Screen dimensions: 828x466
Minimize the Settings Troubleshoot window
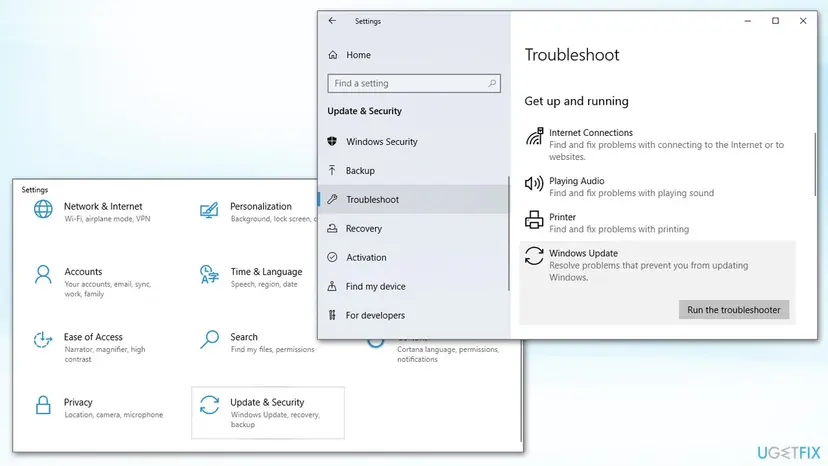pos(748,21)
